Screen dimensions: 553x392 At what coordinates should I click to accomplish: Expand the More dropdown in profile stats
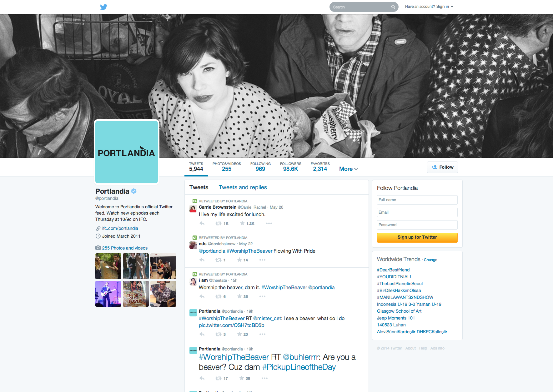[348, 169]
